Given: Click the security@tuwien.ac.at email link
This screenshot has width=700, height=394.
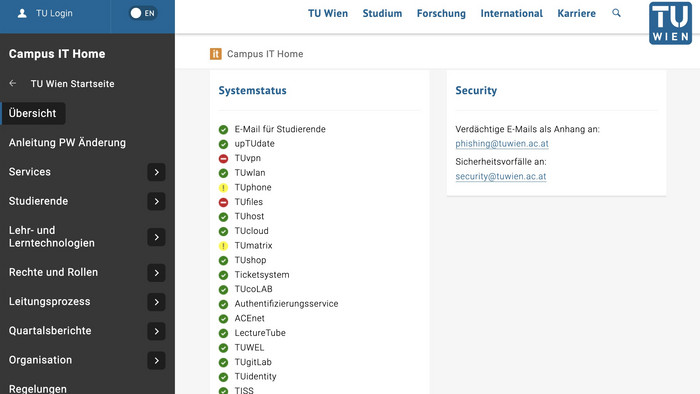Looking at the screenshot, I should pos(500,176).
